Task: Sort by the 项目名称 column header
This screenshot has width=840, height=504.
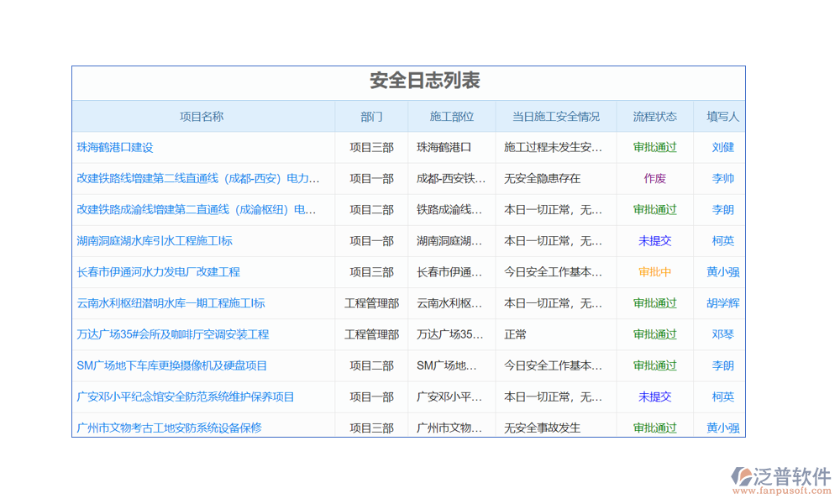Action: (x=202, y=117)
